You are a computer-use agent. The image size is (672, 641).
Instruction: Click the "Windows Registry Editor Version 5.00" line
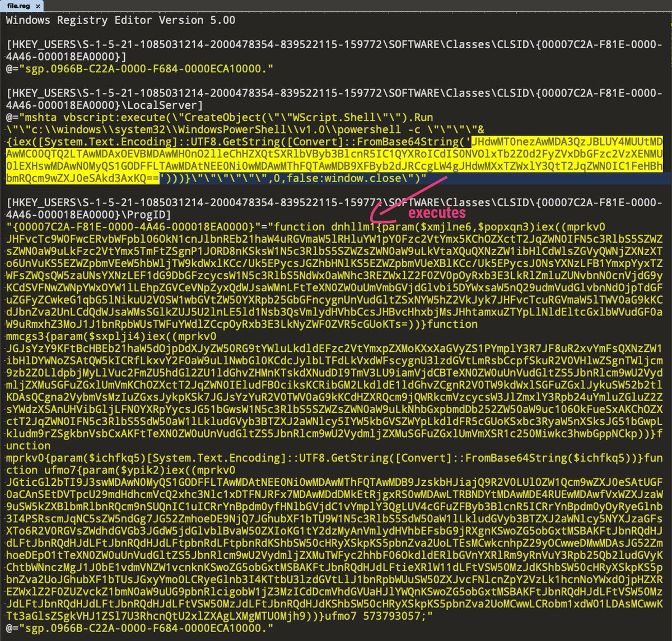[120, 20]
